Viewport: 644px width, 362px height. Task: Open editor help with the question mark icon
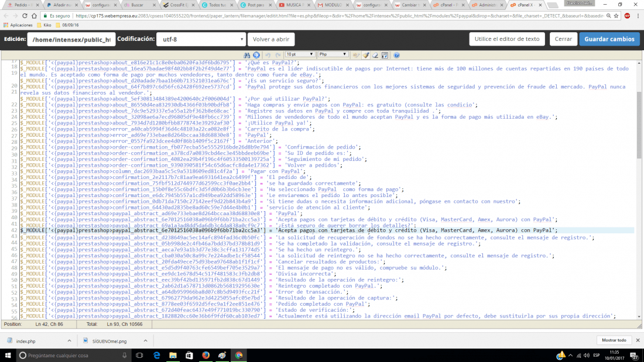coord(397,55)
